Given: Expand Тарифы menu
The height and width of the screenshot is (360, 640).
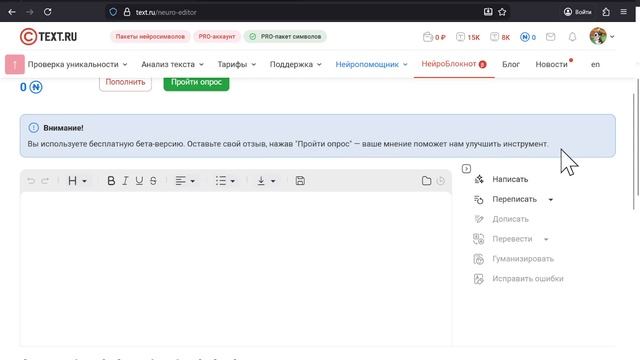Looking at the screenshot, I should [237, 64].
